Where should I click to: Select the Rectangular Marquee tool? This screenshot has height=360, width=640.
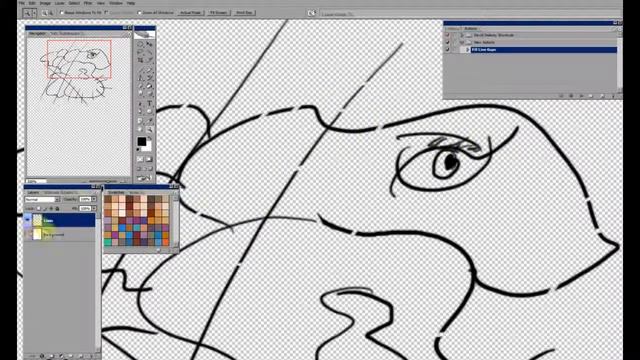(x=140, y=44)
